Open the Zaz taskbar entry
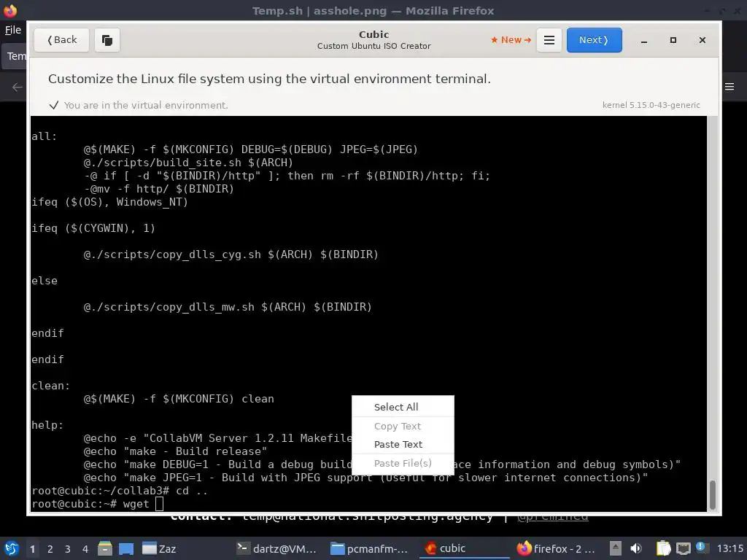747x560 pixels. point(160,548)
